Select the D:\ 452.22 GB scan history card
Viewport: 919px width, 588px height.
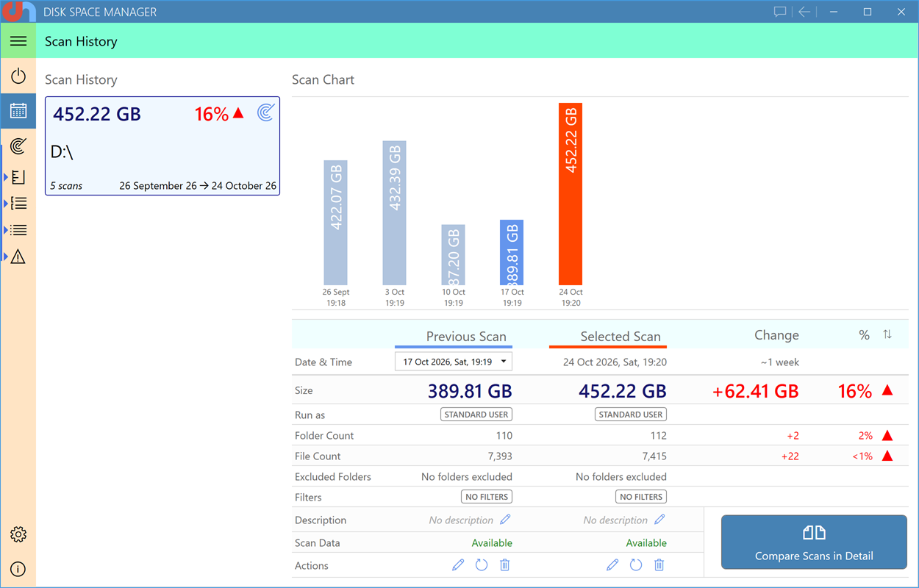[162, 146]
